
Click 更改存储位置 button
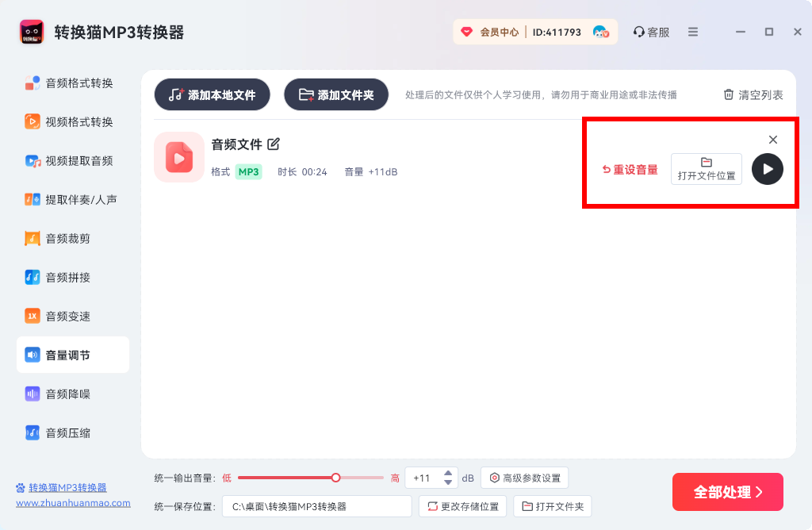(462, 506)
